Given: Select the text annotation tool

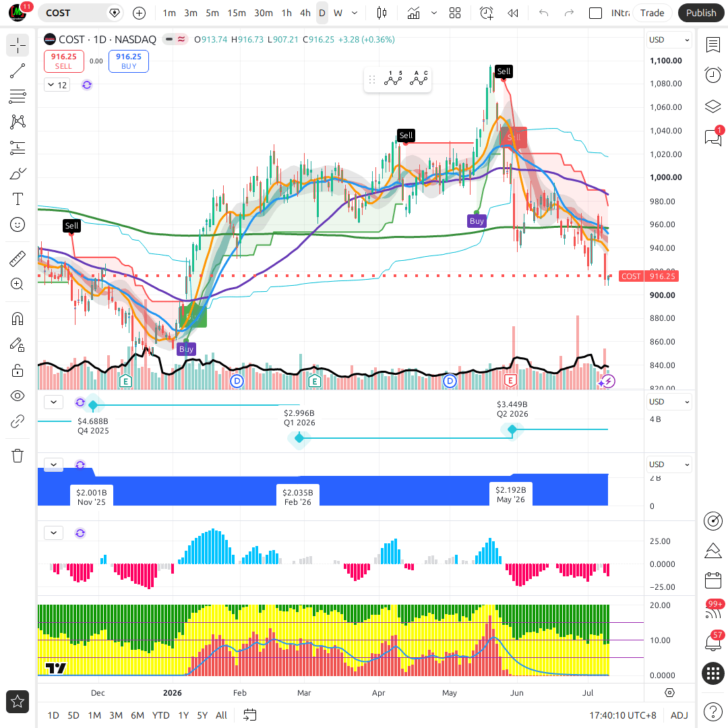Looking at the screenshot, I should (18, 199).
